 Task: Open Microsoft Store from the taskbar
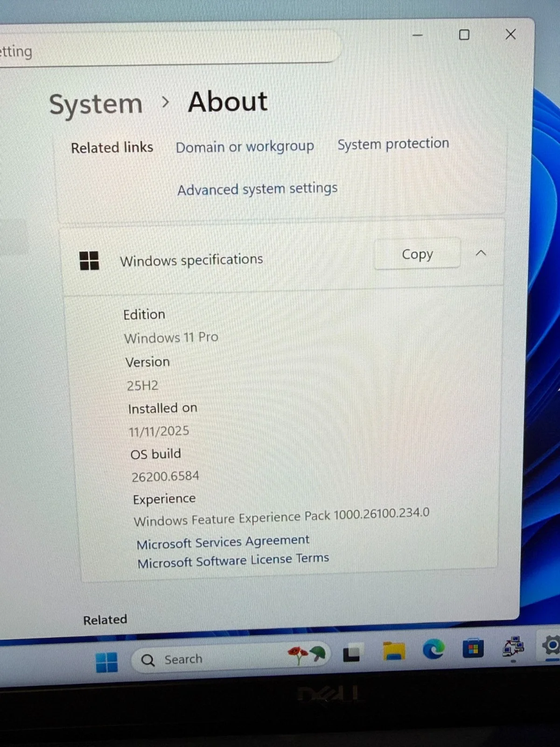click(x=473, y=648)
